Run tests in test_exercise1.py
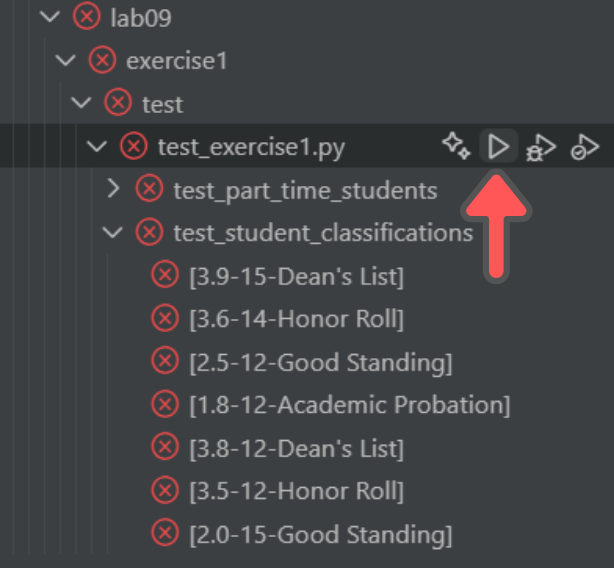This screenshot has width=614, height=569. tap(498, 146)
